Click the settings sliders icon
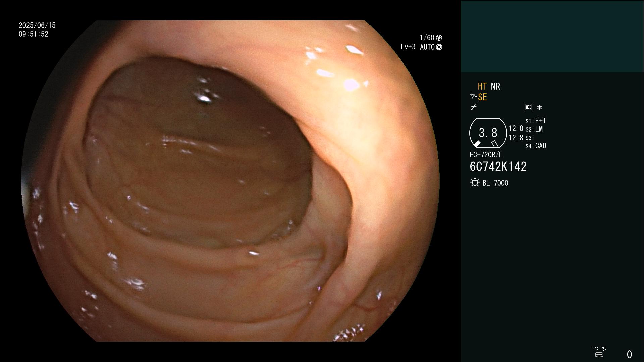644x362 pixels. pos(528,107)
